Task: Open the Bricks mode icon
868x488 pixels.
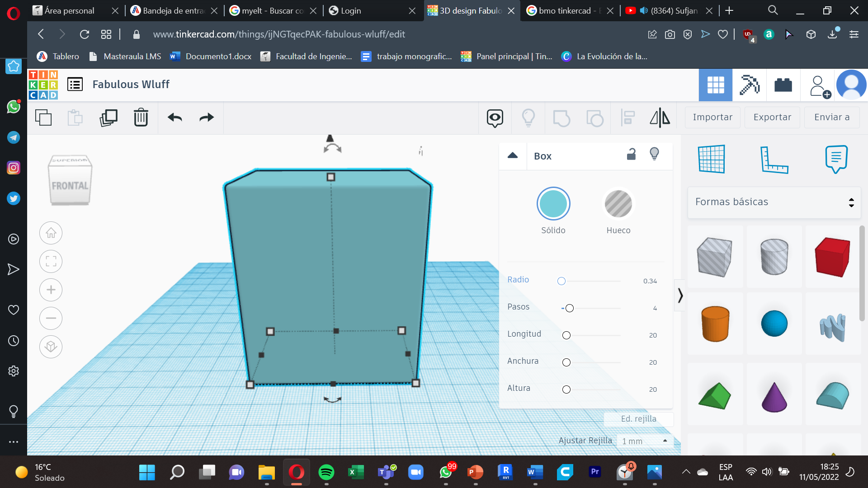Action: [783, 84]
